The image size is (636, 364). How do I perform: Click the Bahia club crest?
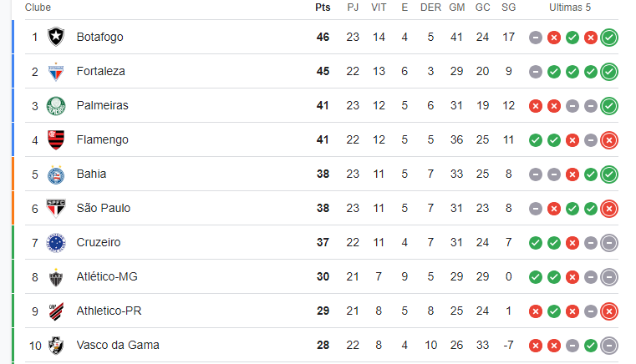[x=56, y=174]
